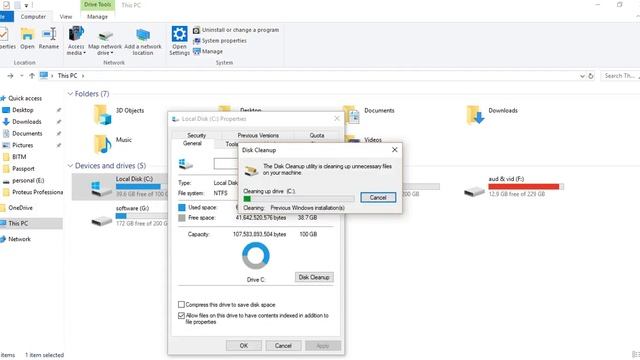The image size is (640, 360).
Task: Open Previous Versions tab in Properties
Action: [258, 135]
